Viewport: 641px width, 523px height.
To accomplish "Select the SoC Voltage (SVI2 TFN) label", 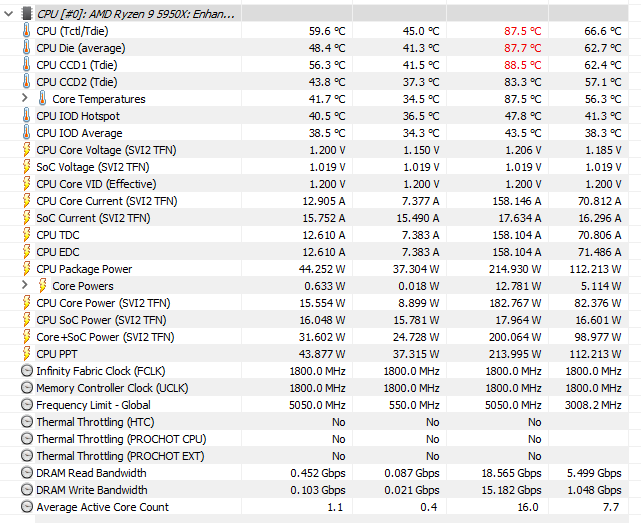I will 93,167.
